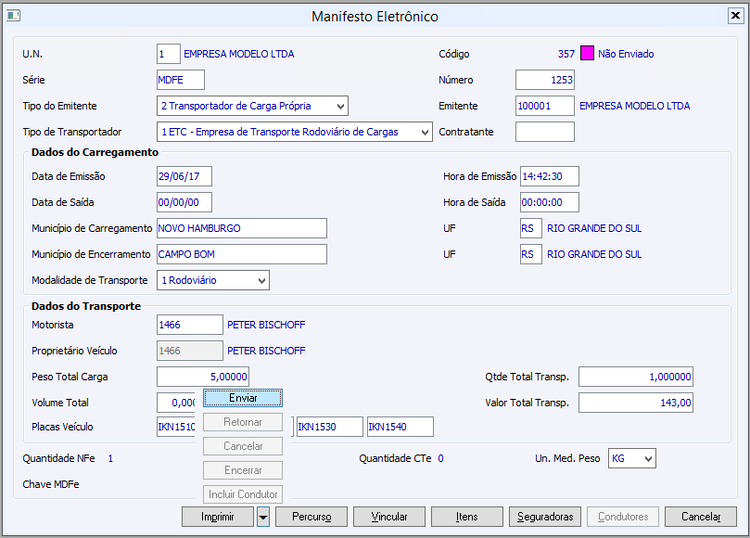Image resolution: width=750 pixels, height=538 pixels.
Task: Click the window icon in the title bar
Action: [13, 16]
